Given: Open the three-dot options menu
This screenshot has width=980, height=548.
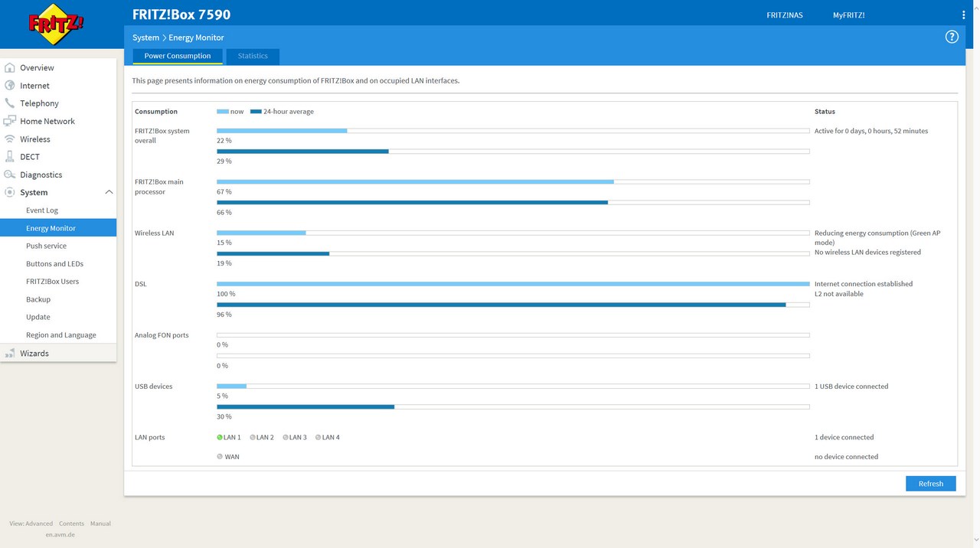Looking at the screenshot, I should pos(963,15).
